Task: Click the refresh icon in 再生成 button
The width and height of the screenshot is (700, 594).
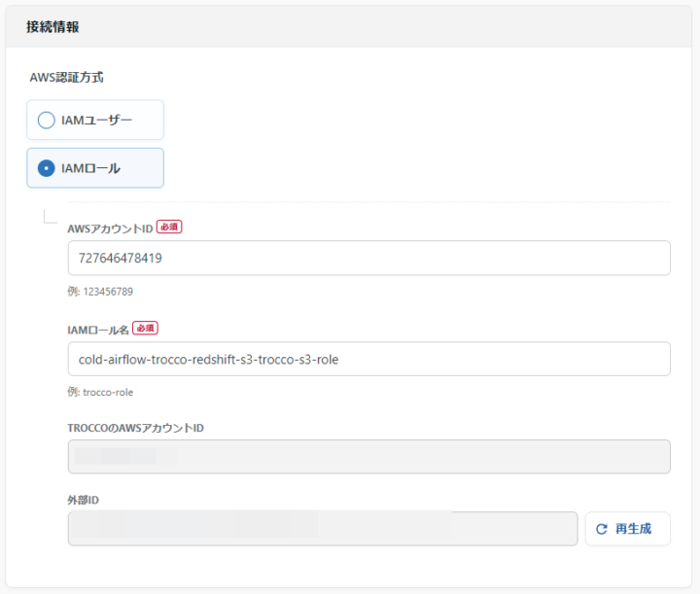Action: click(x=602, y=529)
